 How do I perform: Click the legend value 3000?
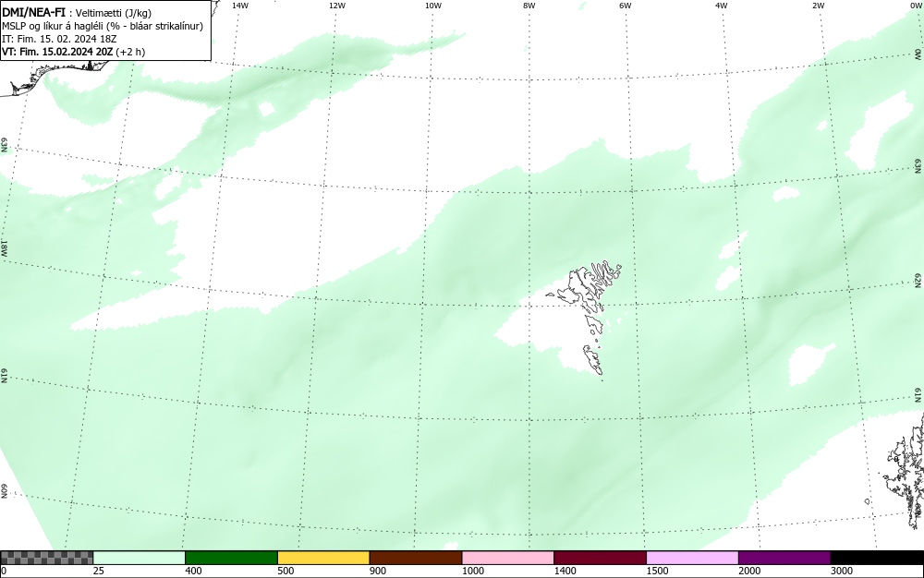point(842,571)
